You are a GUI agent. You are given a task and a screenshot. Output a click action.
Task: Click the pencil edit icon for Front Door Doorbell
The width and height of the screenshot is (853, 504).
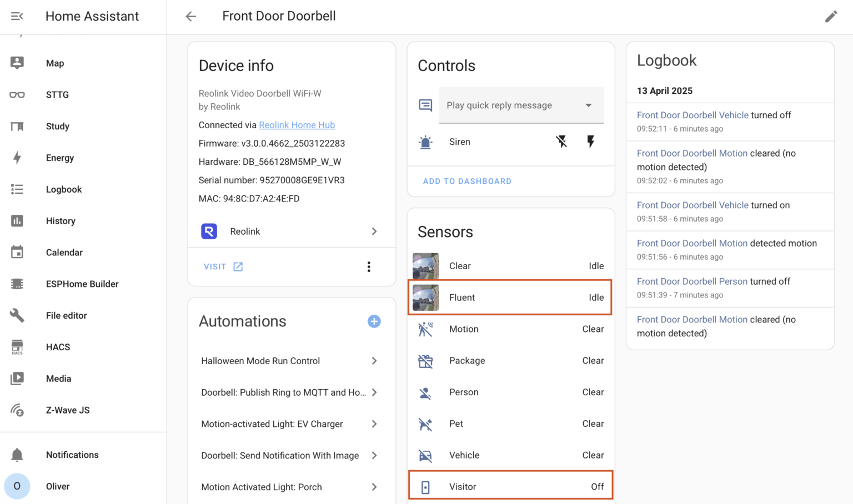(831, 17)
